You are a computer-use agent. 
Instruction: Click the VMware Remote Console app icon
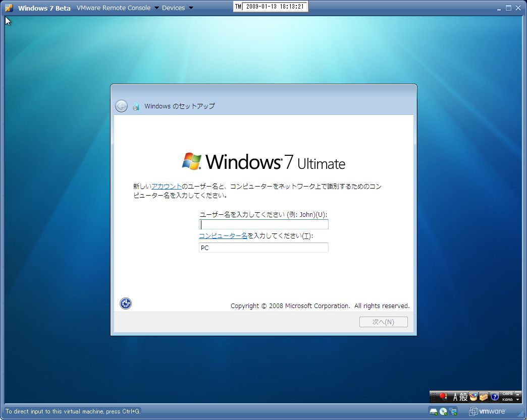click(x=9, y=8)
